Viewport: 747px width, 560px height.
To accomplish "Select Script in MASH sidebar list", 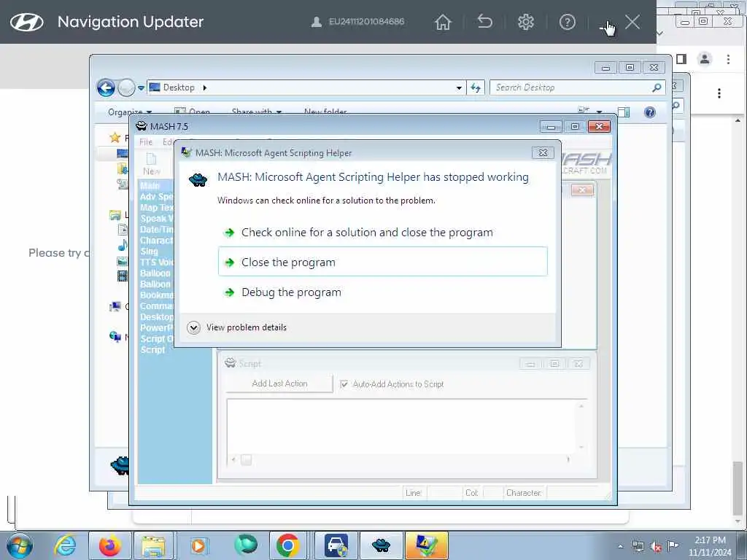I will tap(153, 349).
